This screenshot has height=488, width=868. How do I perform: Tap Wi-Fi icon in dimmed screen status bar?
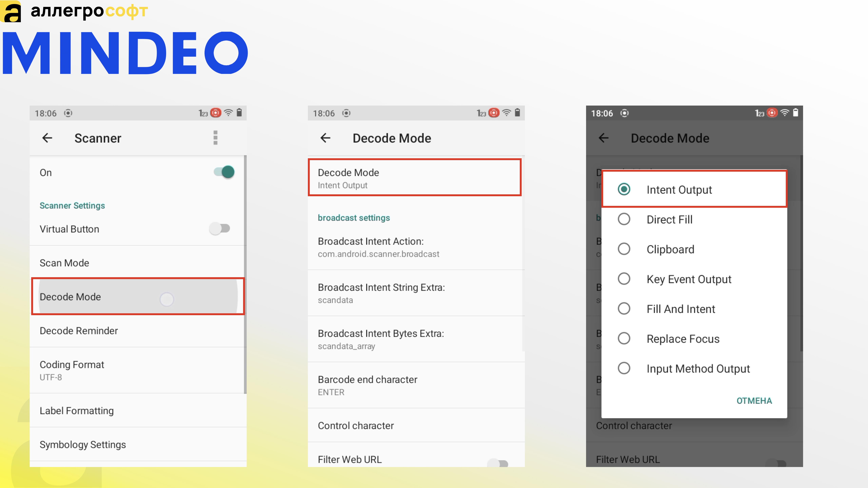[785, 113]
